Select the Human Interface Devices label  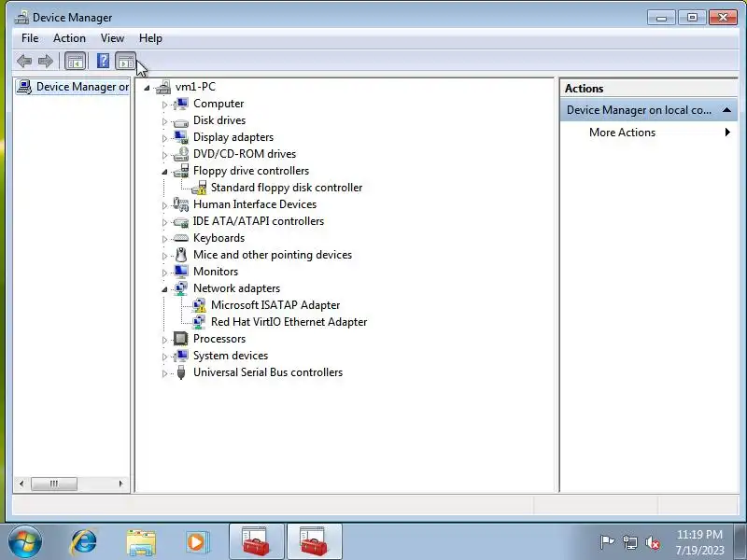click(255, 204)
